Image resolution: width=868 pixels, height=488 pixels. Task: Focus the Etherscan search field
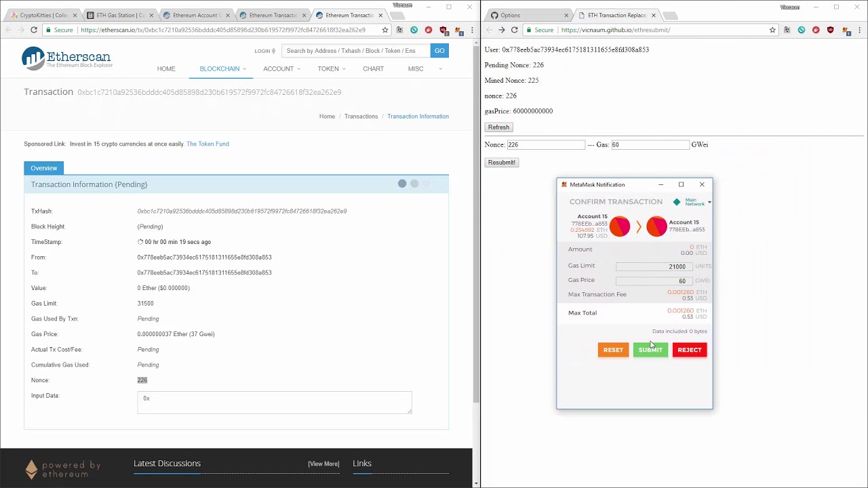355,51
